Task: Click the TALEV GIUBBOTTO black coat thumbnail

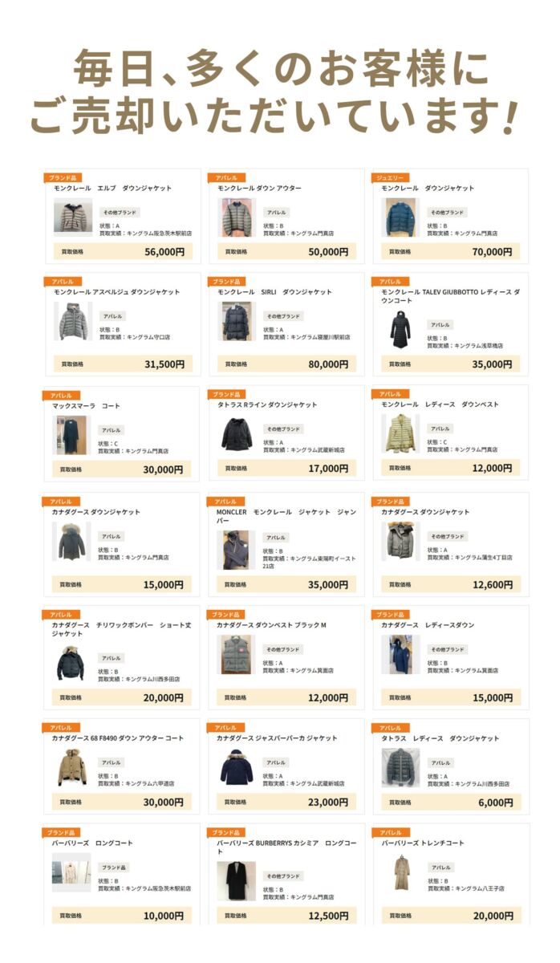Action: 400,329
